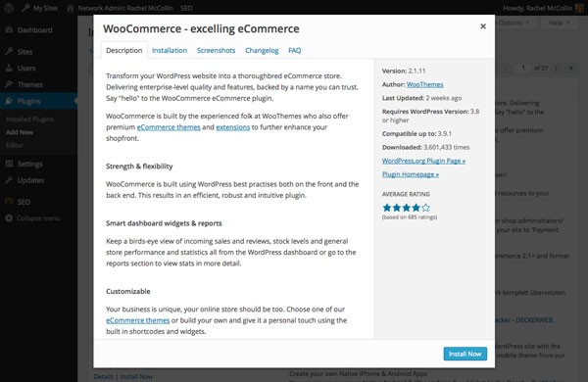Open the Users icon in sidebar

tap(9, 69)
